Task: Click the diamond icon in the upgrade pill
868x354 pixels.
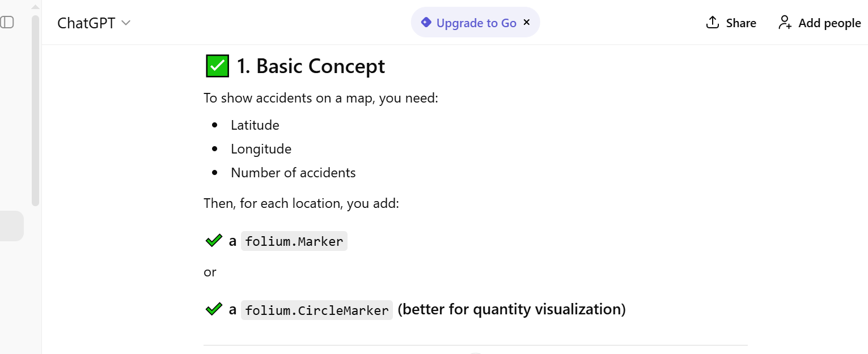Action: tap(426, 23)
